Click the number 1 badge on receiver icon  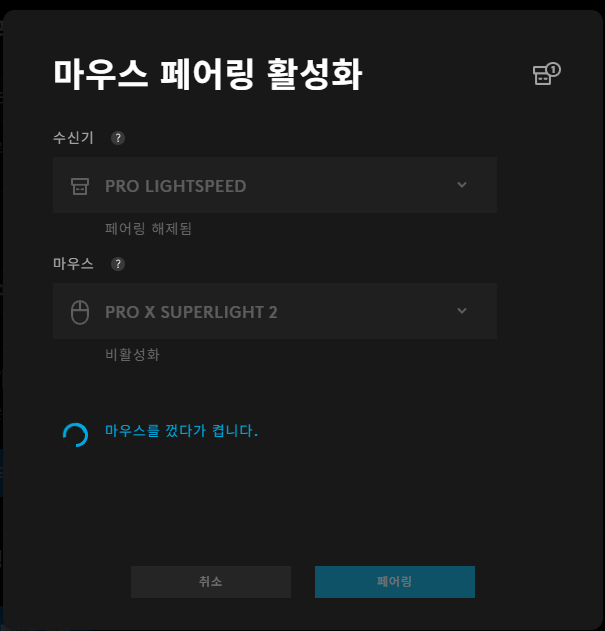tap(553, 70)
